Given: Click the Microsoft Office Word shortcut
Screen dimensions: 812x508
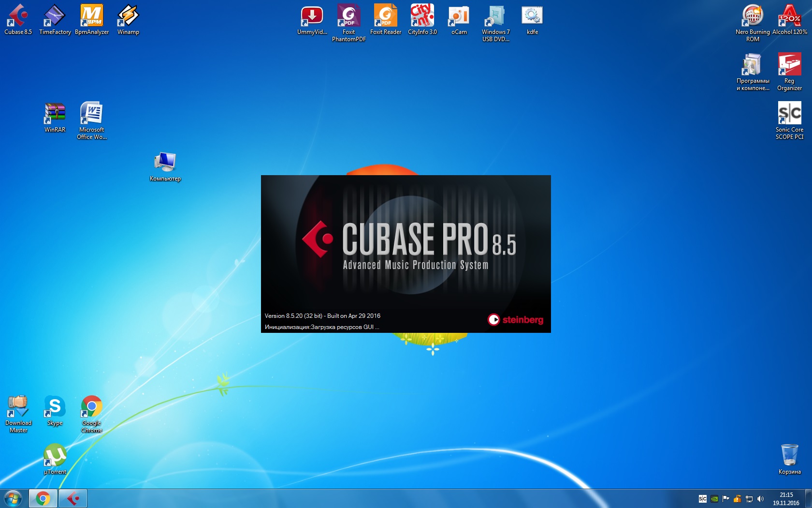Looking at the screenshot, I should click(92, 120).
